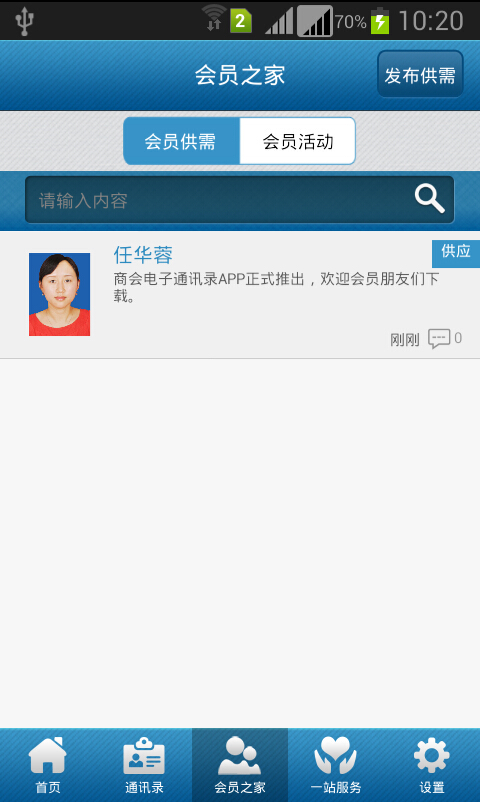Viewport: 480px width, 802px height.
Task: Tap the 刚刚 timestamp
Action: click(x=404, y=340)
